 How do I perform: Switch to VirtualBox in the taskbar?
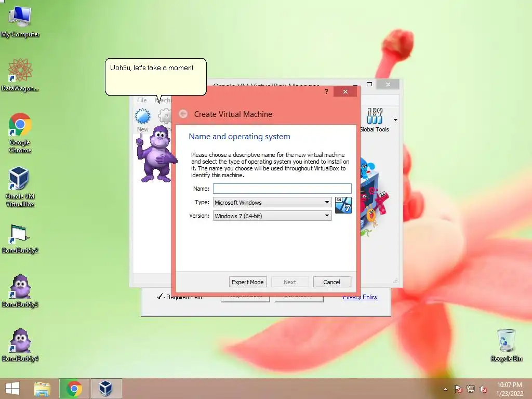pyautogui.click(x=106, y=389)
